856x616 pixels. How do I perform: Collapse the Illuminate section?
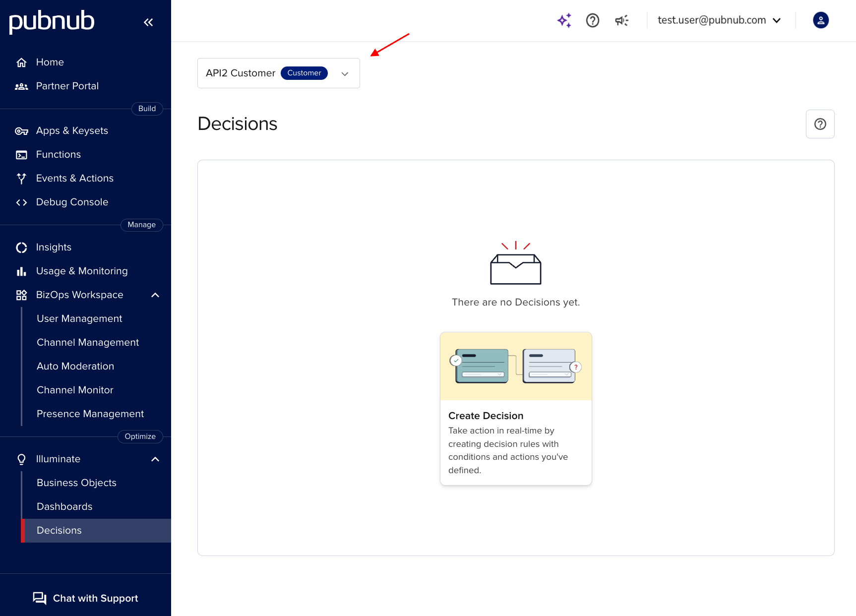[x=155, y=459]
